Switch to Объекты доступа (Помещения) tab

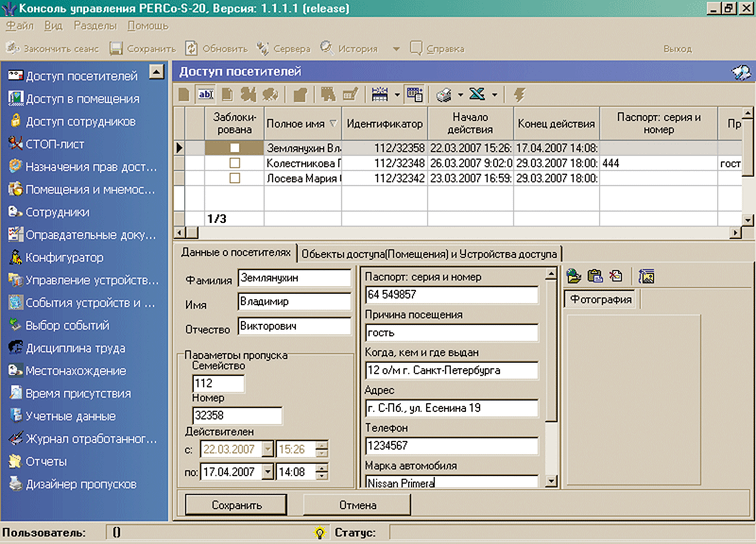[430, 253]
